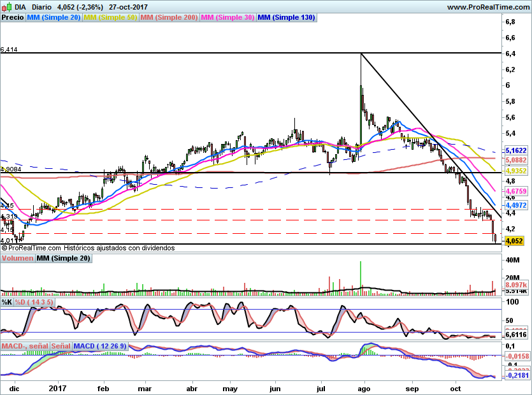532x395 pixels.
Task: Toggle the MM (Simple 200) label
Action: click(169, 18)
